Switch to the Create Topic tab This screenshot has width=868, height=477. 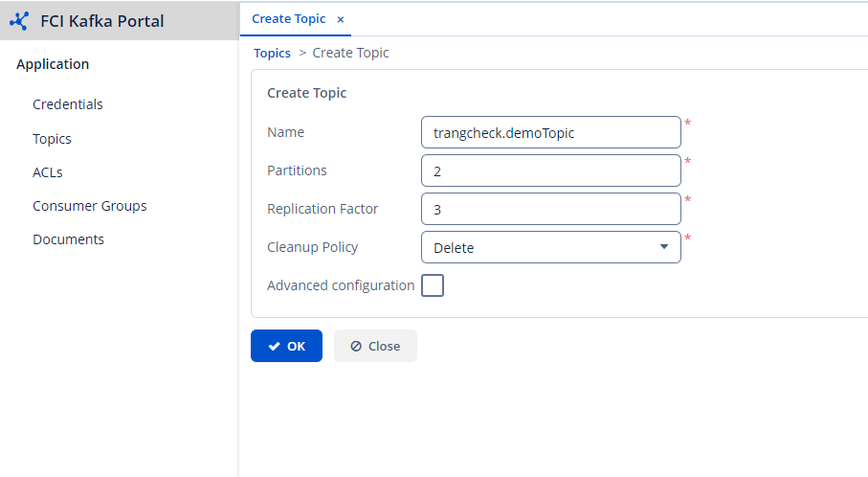point(288,19)
